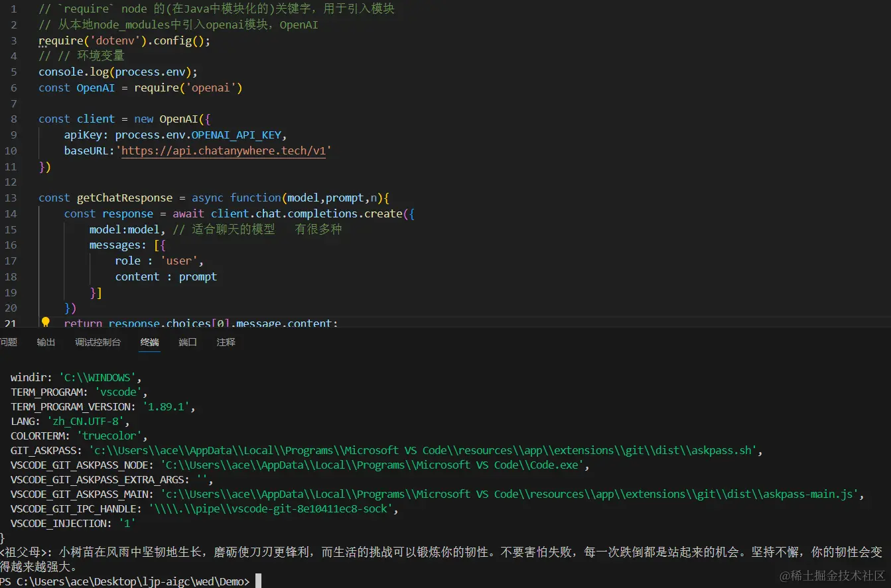891x588 pixels.
Task: Switch to the 输出 panel tab
Action: click(46, 342)
